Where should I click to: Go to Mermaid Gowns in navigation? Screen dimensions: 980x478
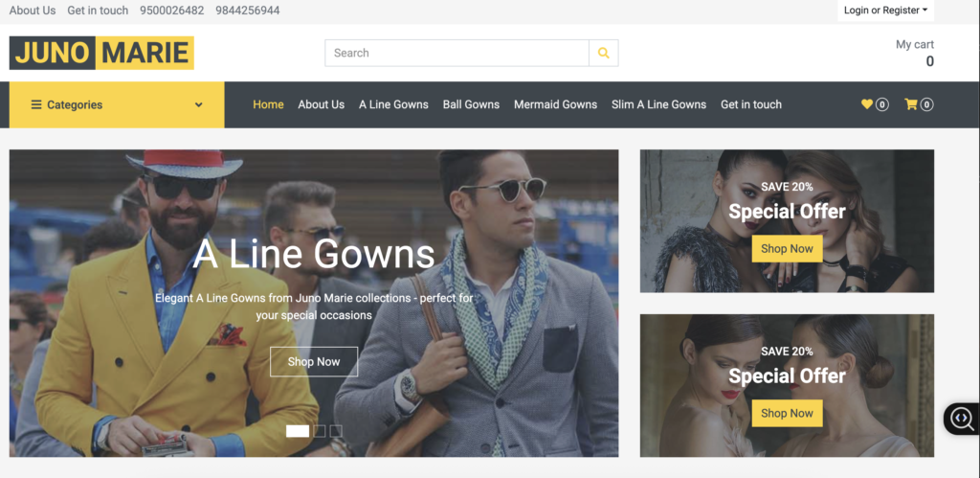tap(555, 104)
